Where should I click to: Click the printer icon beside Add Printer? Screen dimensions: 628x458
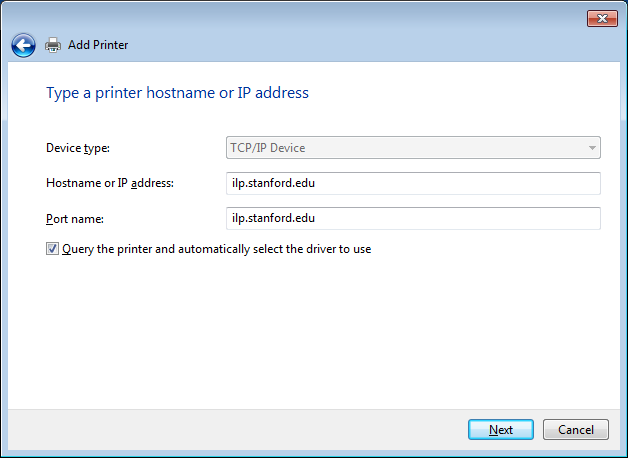[x=53, y=45]
